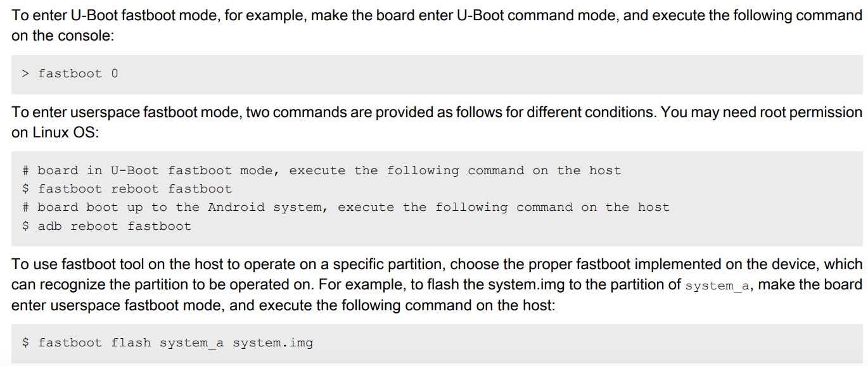The width and height of the screenshot is (868, 366).
Task: Click the 'fastboot 0' command line
Action: click(78, 73)
